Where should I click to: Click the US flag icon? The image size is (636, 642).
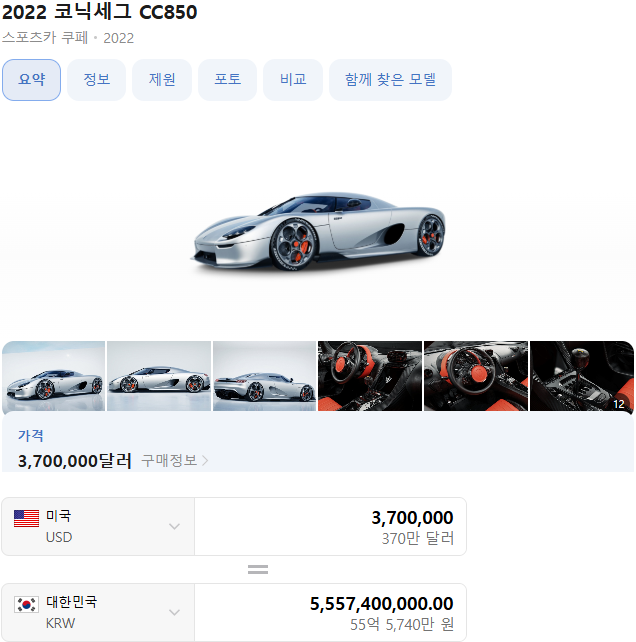click(x=27, y=518)
